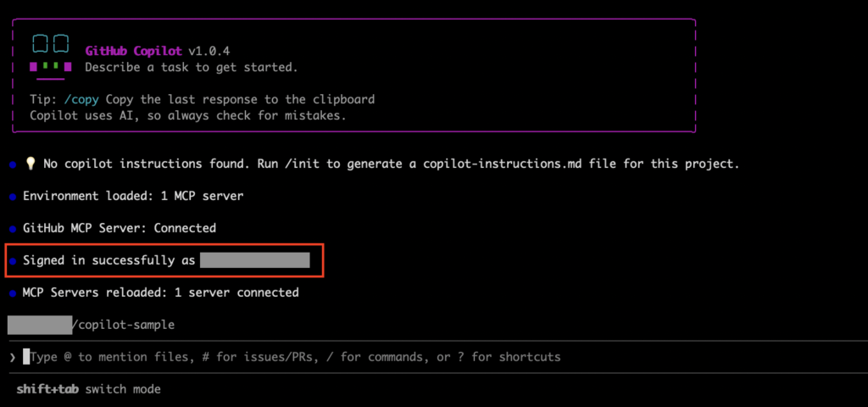Image resolution: width=868 pixels, height=407 pixels.
Task: Click the redacted path box before /copilot-sample
Action: click(40, 325)
